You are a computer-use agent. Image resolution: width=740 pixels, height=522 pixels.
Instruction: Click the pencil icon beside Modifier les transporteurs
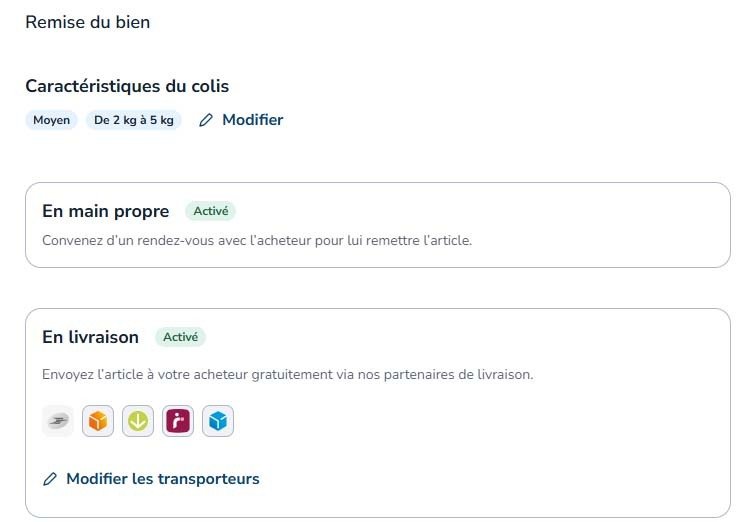(50, 479)
